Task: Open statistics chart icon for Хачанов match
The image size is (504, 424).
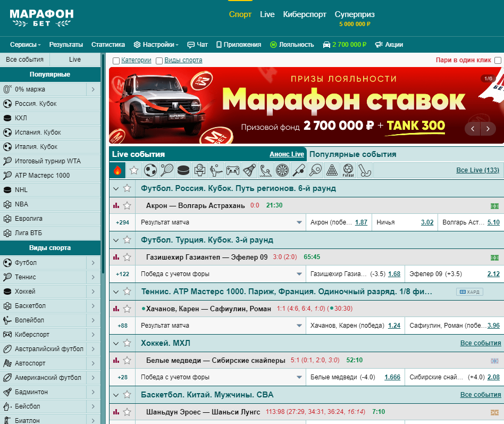Action: [116, 309]
